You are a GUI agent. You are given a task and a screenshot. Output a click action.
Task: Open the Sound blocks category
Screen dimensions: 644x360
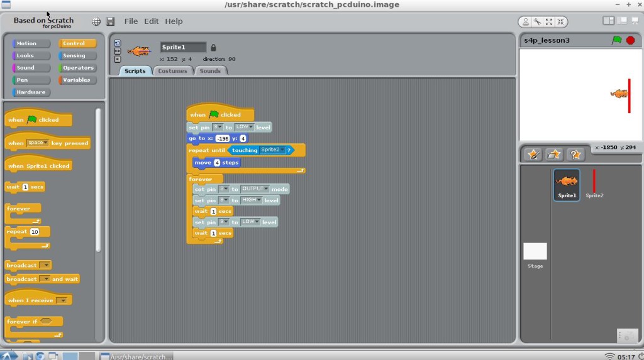[31, 68]
